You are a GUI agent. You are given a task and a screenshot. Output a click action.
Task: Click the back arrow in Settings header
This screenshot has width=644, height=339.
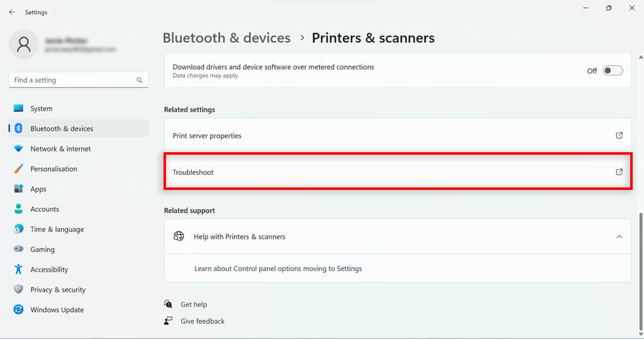12,12
